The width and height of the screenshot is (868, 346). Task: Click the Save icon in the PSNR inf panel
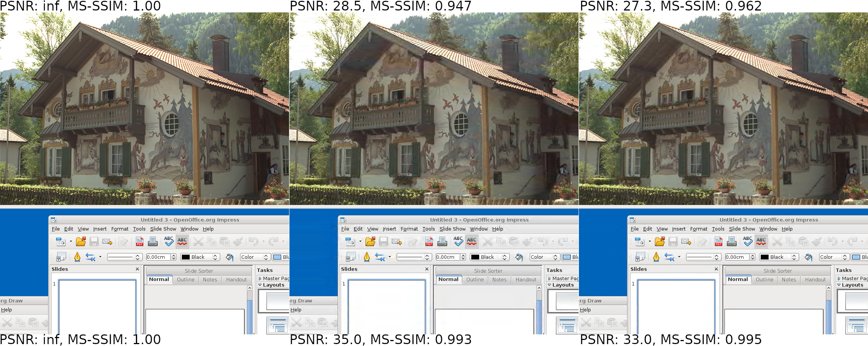[94, 241]
